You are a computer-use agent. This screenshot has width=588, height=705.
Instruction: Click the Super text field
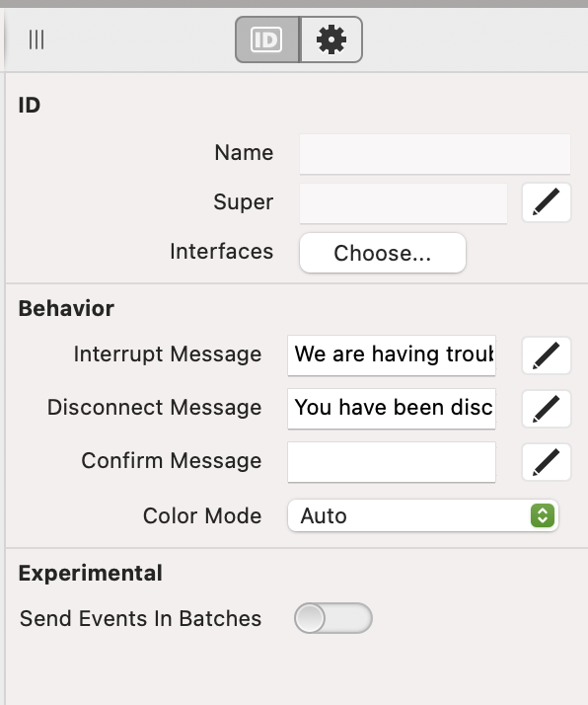(x=404, y=203)
